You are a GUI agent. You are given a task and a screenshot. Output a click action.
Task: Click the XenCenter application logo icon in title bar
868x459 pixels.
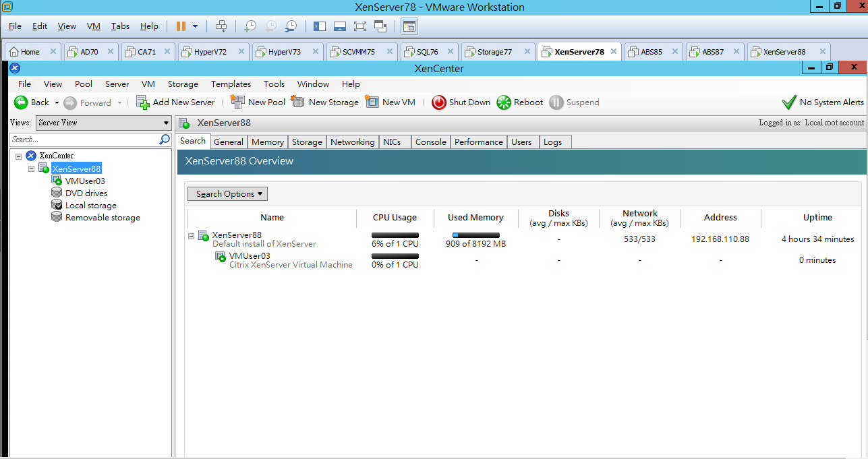click(16, 68)
